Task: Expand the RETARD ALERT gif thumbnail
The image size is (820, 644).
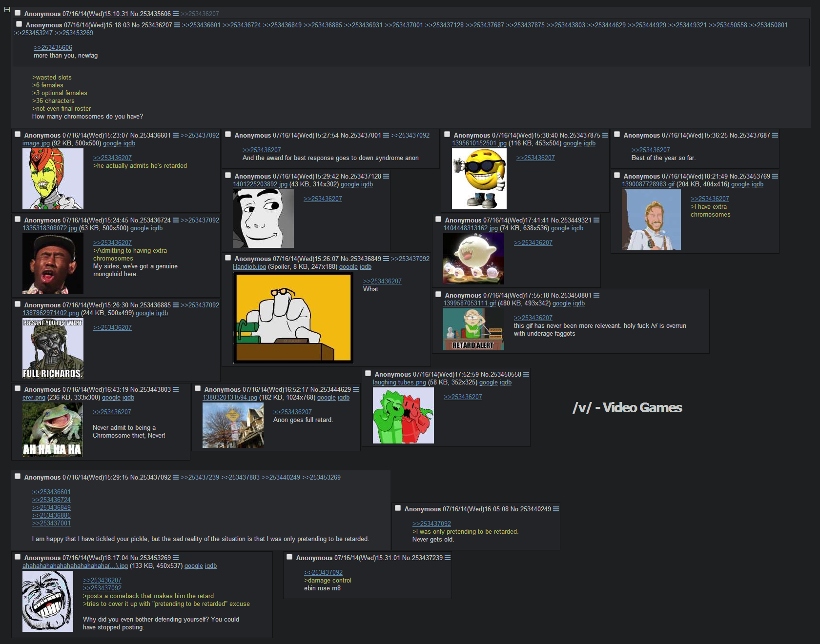Action: point(473,329)
